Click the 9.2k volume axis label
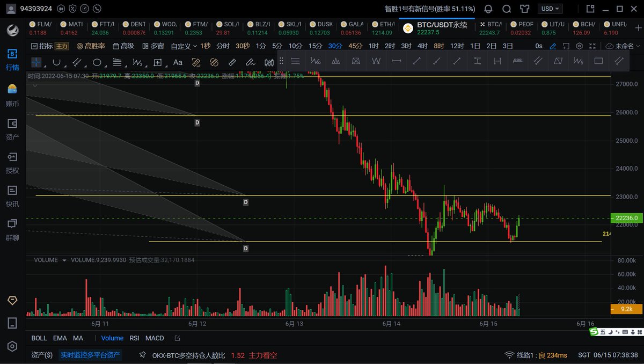644x364 pixels. coord(626,309)
